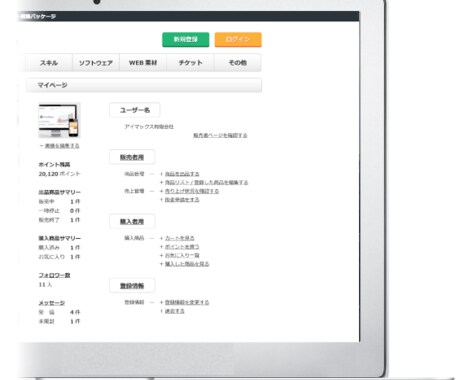The image size is (460, 380).
Task: Click the 出品商品サマリー heading text
Action: [x=59, y=192]
